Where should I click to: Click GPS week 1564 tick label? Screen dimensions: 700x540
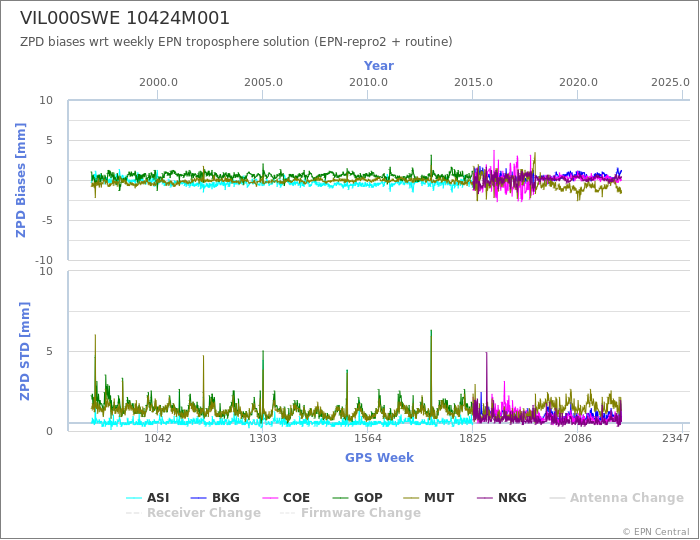pos(368,438)
